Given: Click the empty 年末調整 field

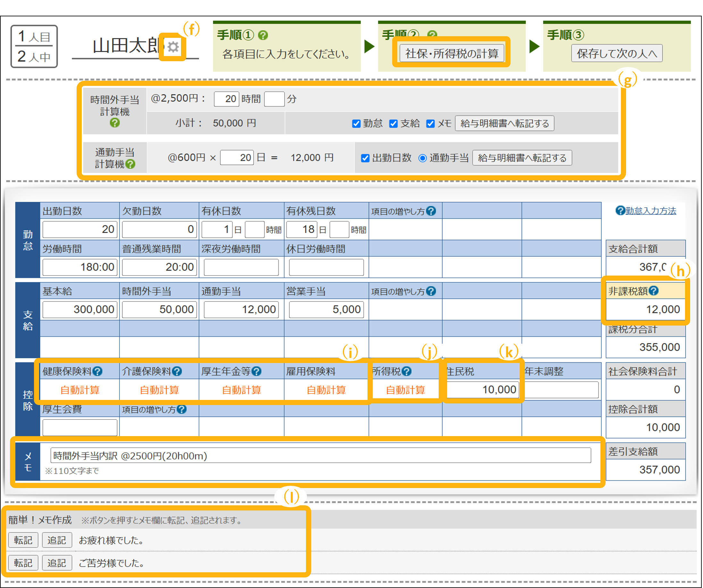Looking at the screenshot, I should click(x=561, y=389).
